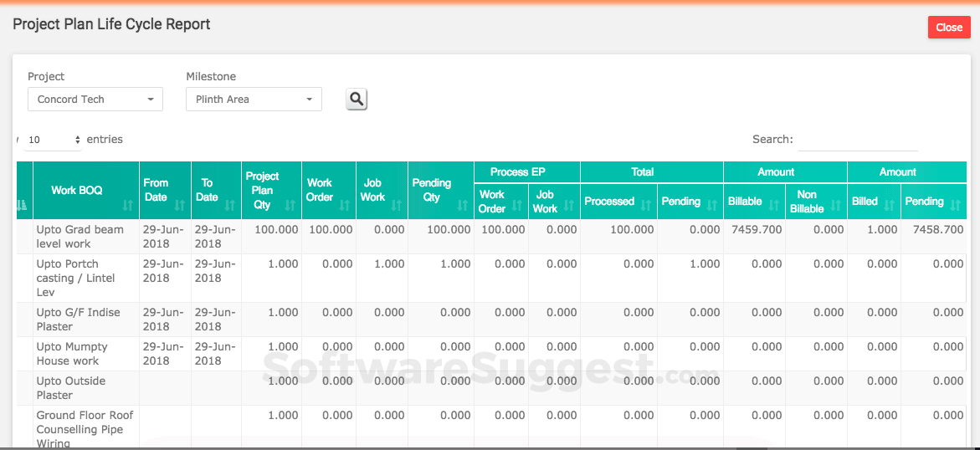Focus the table Search input field
Viewport: 980px width, 450px height.
click(858, 141)
